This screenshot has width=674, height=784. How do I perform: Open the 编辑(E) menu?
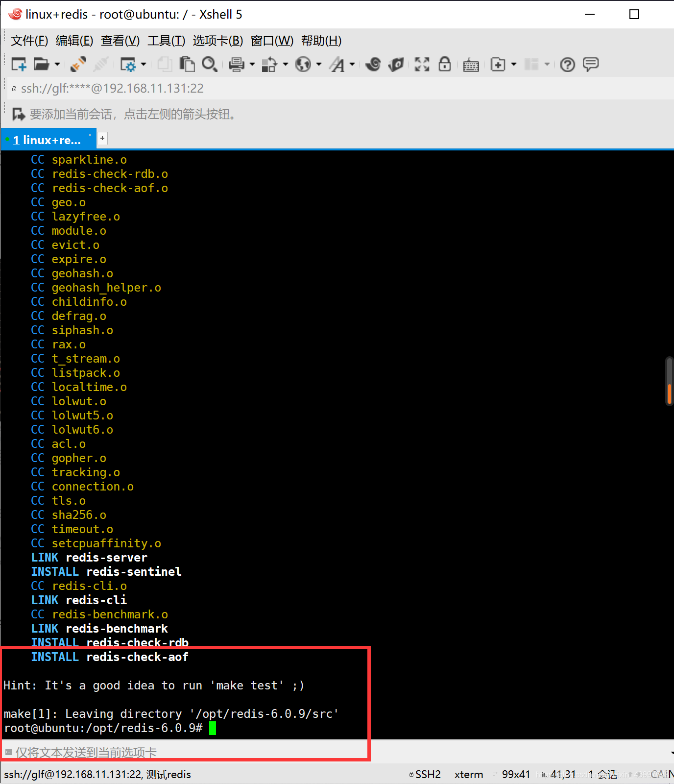pyautogui.click(x=74, y=41)
